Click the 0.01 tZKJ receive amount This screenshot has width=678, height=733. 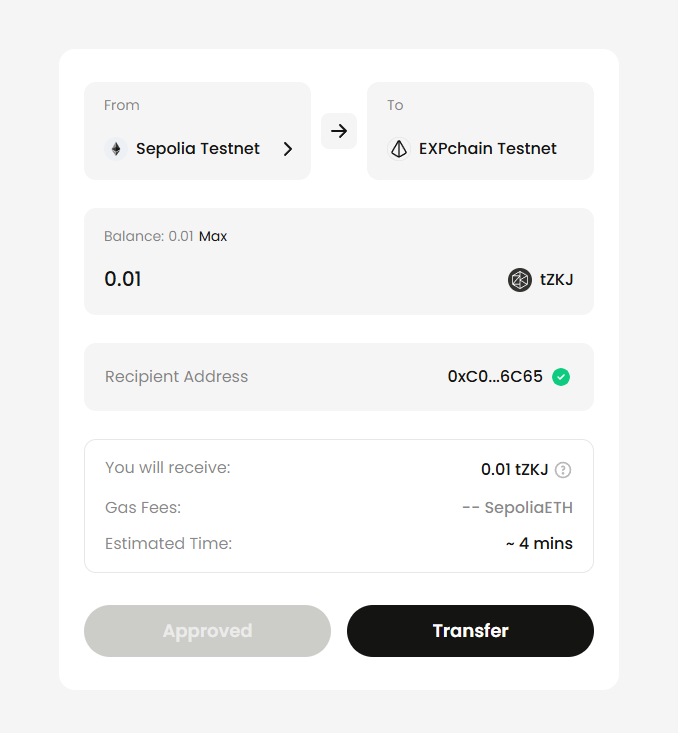(x=514, y=470)
